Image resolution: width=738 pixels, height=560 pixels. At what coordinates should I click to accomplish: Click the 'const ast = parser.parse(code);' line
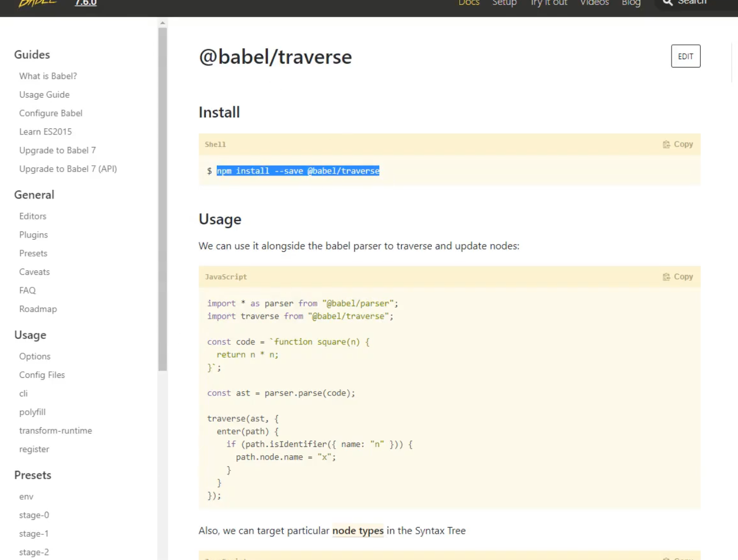(x=281, y=394)
